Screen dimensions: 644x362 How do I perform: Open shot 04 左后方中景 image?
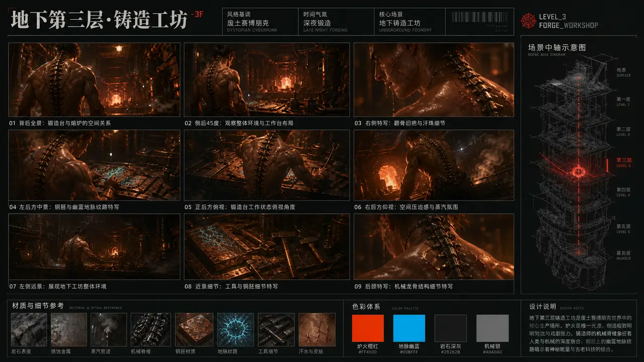tap(94, 165)
